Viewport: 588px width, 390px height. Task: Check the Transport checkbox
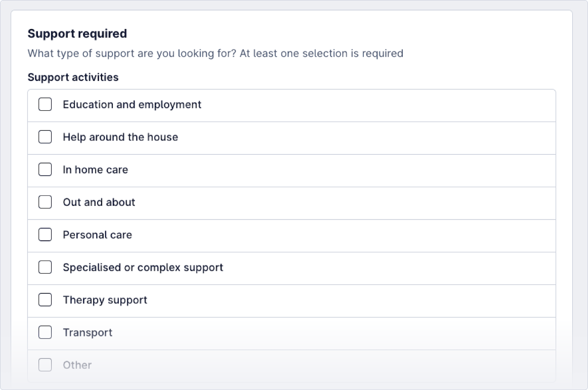45,333
